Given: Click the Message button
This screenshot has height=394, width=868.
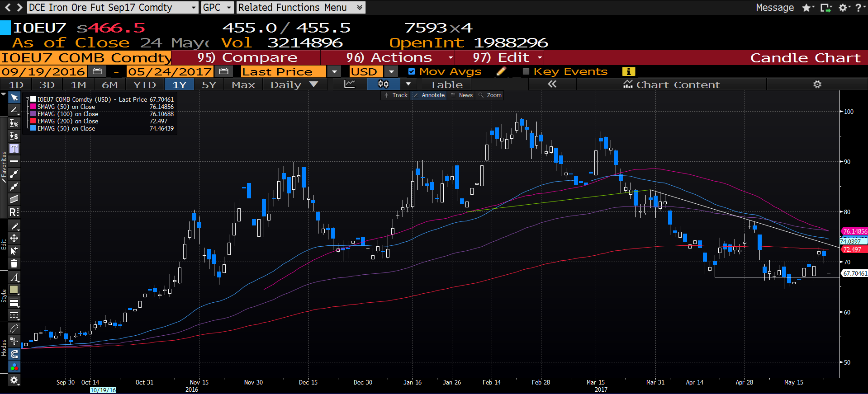Looking at the screenshot, I should [775, 8].
